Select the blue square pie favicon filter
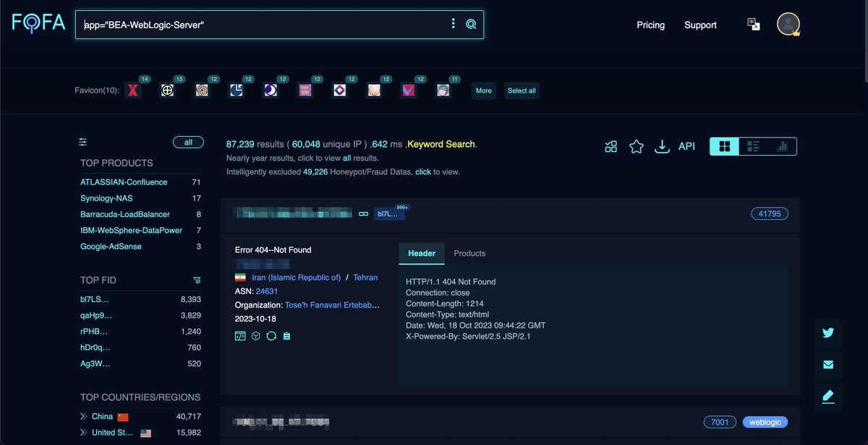This screenshot has height=445, width=868. (x=236, y=90)
